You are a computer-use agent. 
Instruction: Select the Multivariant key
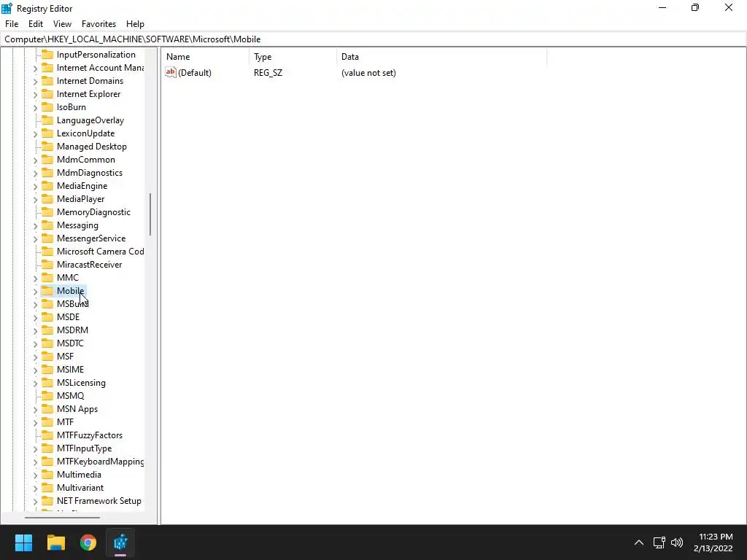(80, 488)
